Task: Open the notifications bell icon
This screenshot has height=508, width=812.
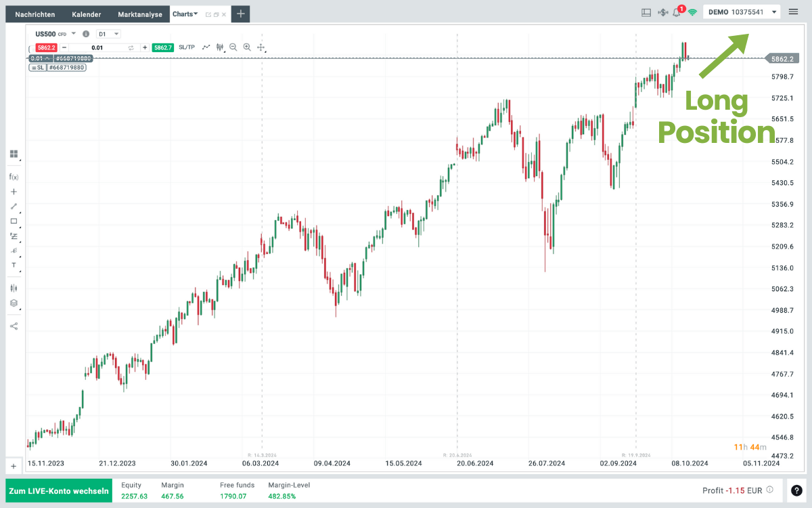Action: pos(676,12)
